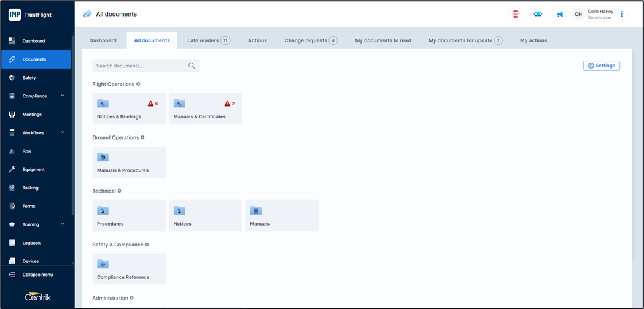Click the magnifier icon in search box

pyautogui.click(x=192, y=66)
